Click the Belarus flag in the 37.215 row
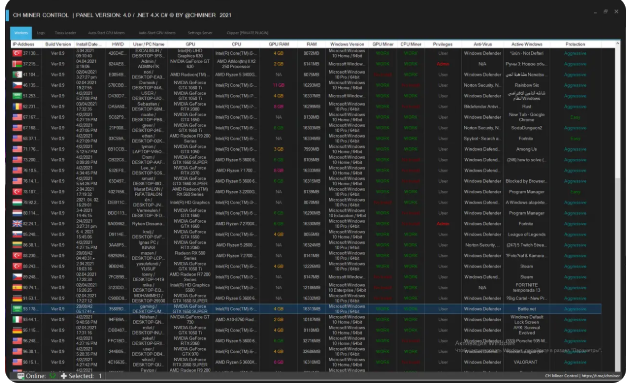The image size is (628, 385). click(x=17, y=64)
